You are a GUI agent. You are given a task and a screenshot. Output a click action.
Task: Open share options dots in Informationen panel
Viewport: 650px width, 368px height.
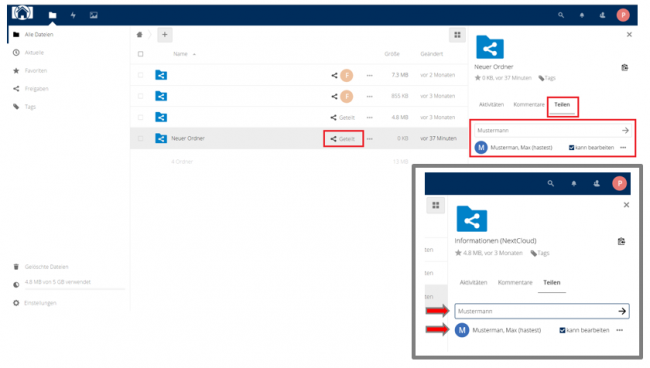pyautogui.click(x=619, y=330)
